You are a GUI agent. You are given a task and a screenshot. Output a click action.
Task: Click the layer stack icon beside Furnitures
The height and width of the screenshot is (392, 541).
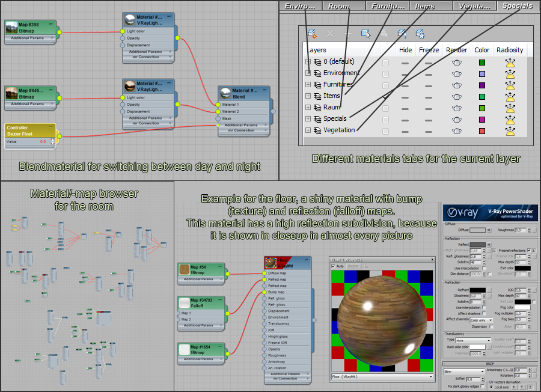point(317,85)
